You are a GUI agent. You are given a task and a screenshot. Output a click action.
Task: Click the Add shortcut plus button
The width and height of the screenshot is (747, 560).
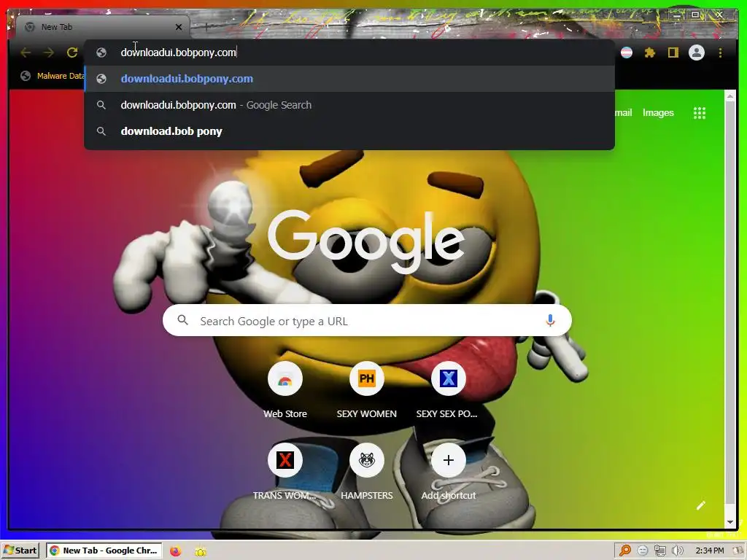tap(449, 461)
